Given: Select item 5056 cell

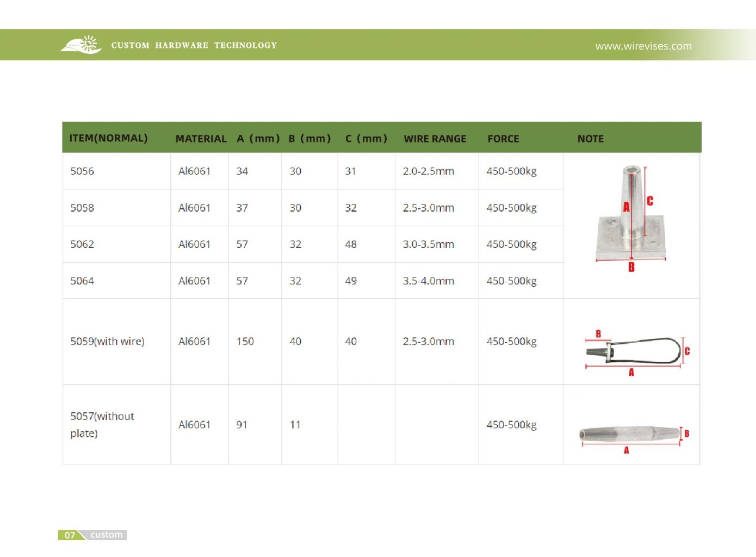Looking at the screenshot, I should [82, 171].
